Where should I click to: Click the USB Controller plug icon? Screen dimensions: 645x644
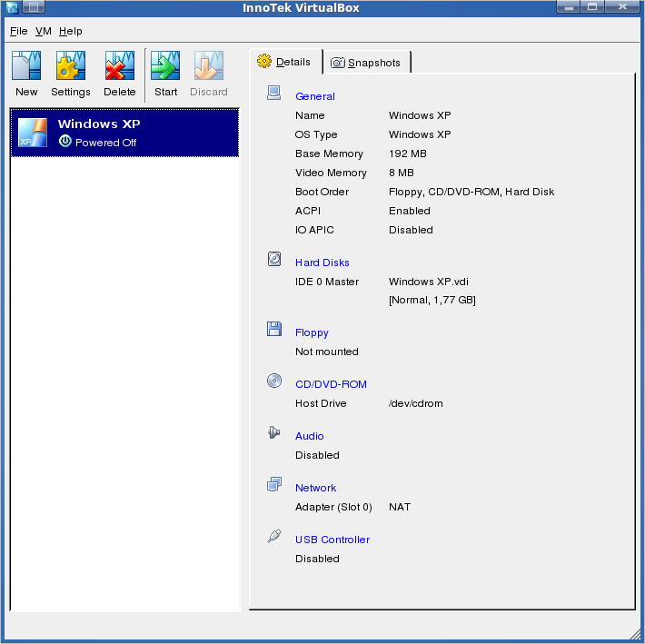[x=274, y=537]
